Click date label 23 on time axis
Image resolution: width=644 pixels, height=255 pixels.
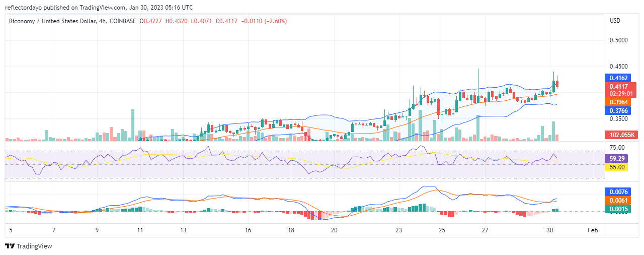coord(399,229)
